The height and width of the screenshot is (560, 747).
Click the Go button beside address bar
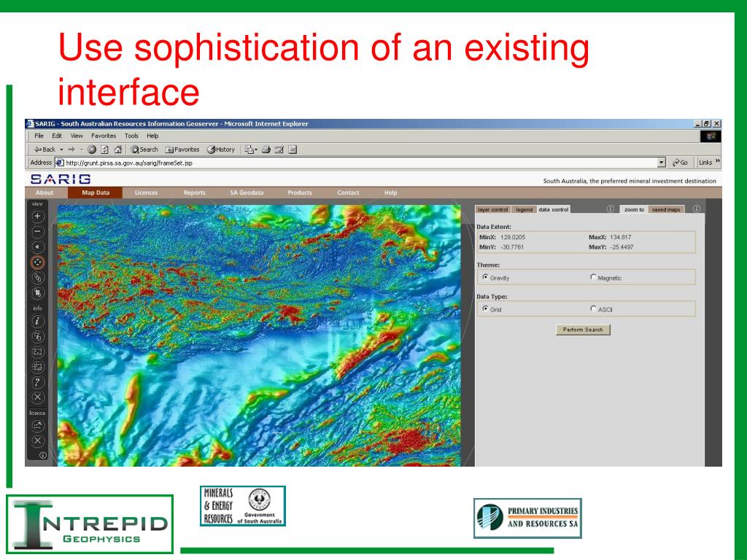click(681, 163)
